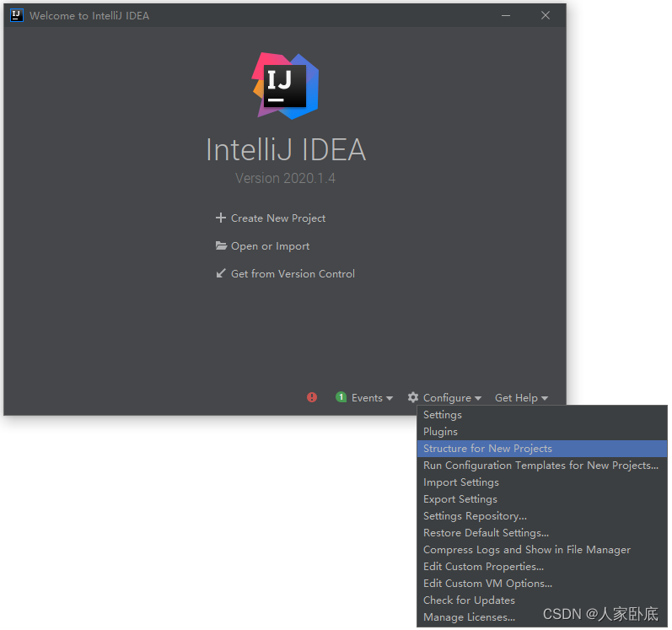Select Get from Version Control
This screenshot has height=630, width=672.
(293, 275)
